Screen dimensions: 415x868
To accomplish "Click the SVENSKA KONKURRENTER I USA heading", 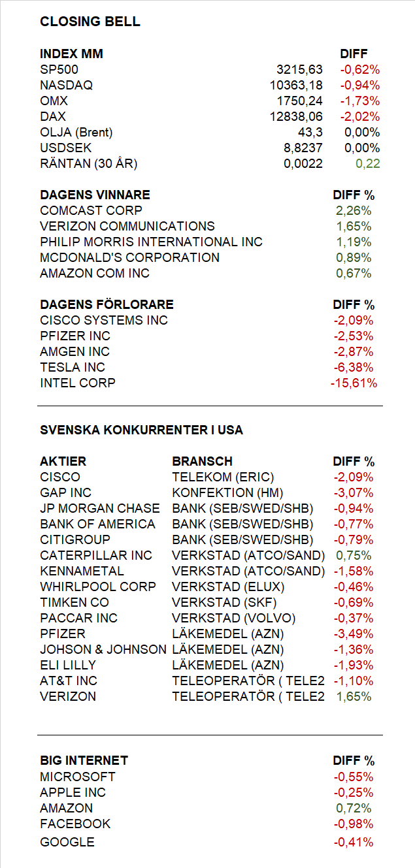I will click(141, 430).
